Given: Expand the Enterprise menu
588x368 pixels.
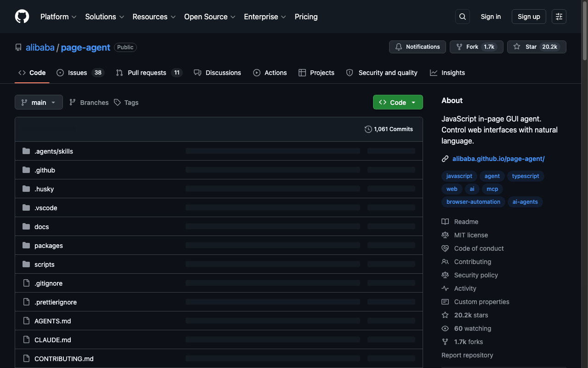Looking at the screenshot, I should (x=265, y=17).
